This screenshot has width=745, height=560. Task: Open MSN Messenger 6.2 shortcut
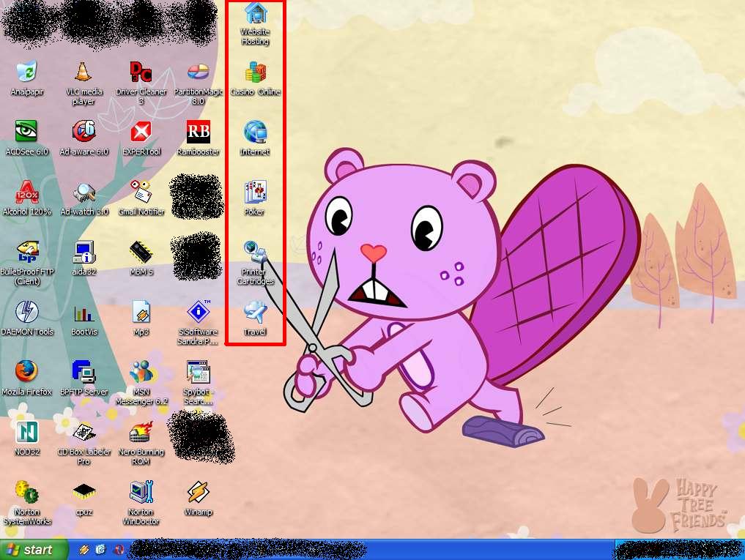pyautogui.click(x=141, y=371)
